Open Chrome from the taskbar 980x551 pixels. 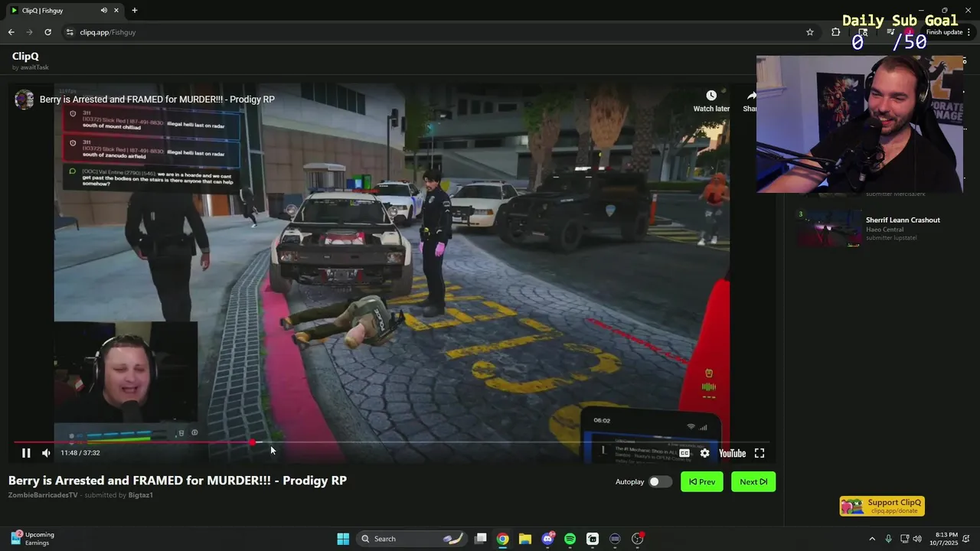(x=502, y=539)
